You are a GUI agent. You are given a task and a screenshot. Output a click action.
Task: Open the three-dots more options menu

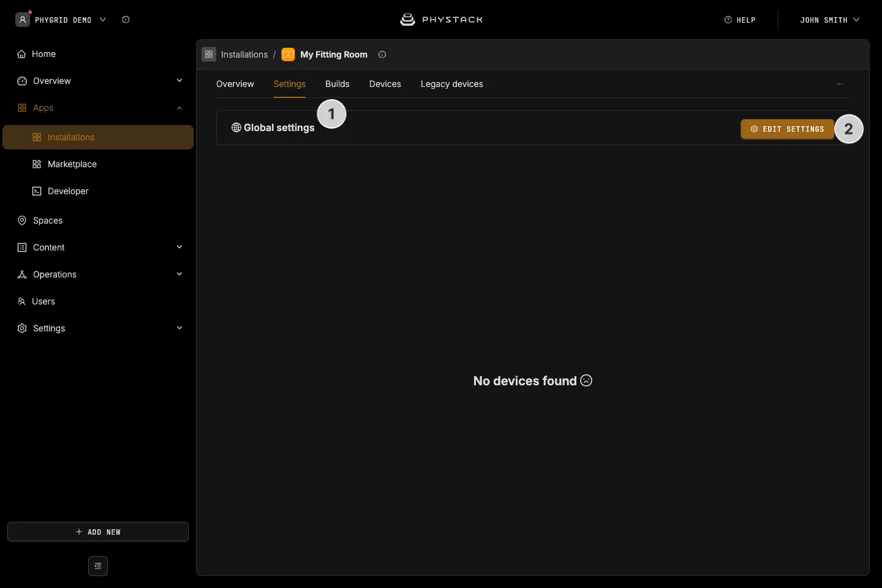(840, 84)
